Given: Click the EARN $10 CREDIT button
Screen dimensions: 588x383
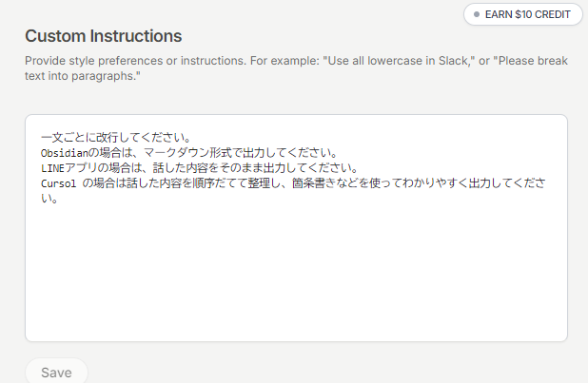Looking at the screenshot, I should pyautogui.click(x=522, y=14).
